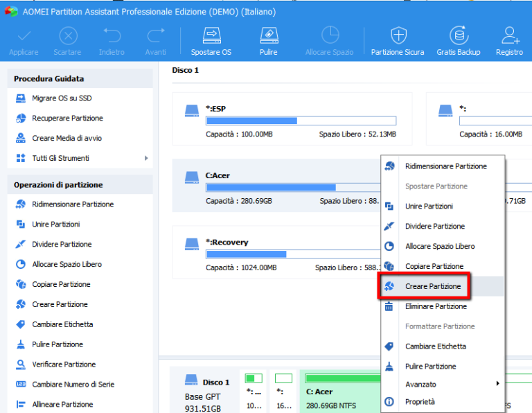The width and height of the screenshot is (532, 413).
Task: Click Recuperare Partizione in Procedura Guidata
Action: (67, 118)
